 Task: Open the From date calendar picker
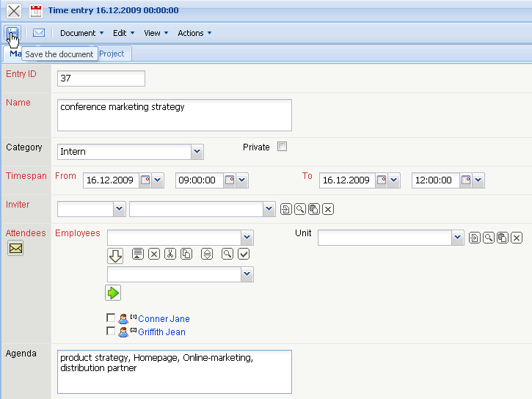(145, 180)
